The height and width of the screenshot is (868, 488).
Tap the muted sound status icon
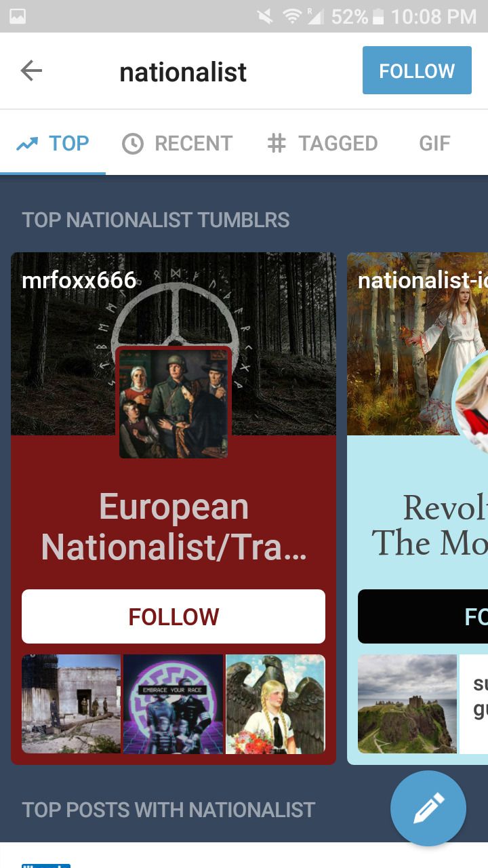click(265, 16)
